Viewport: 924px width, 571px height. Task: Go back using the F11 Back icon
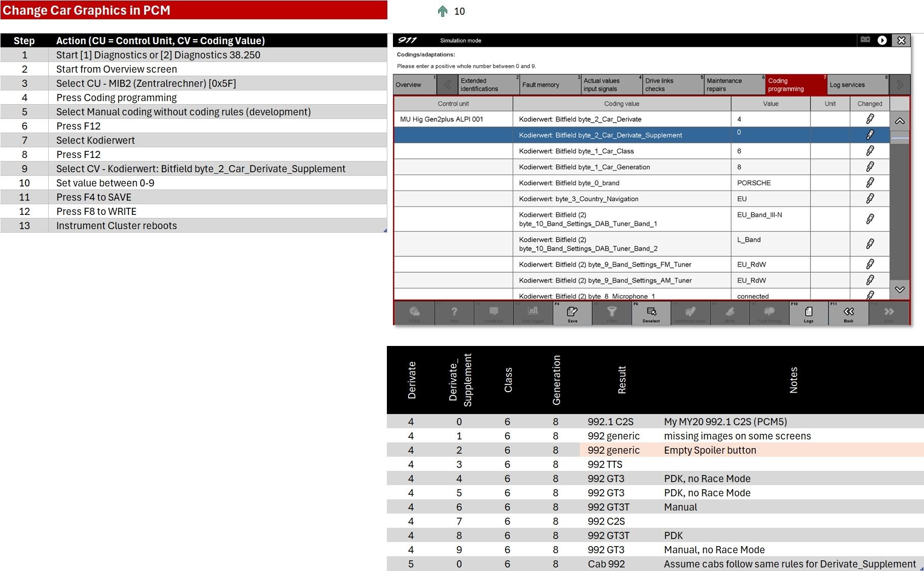848,313
